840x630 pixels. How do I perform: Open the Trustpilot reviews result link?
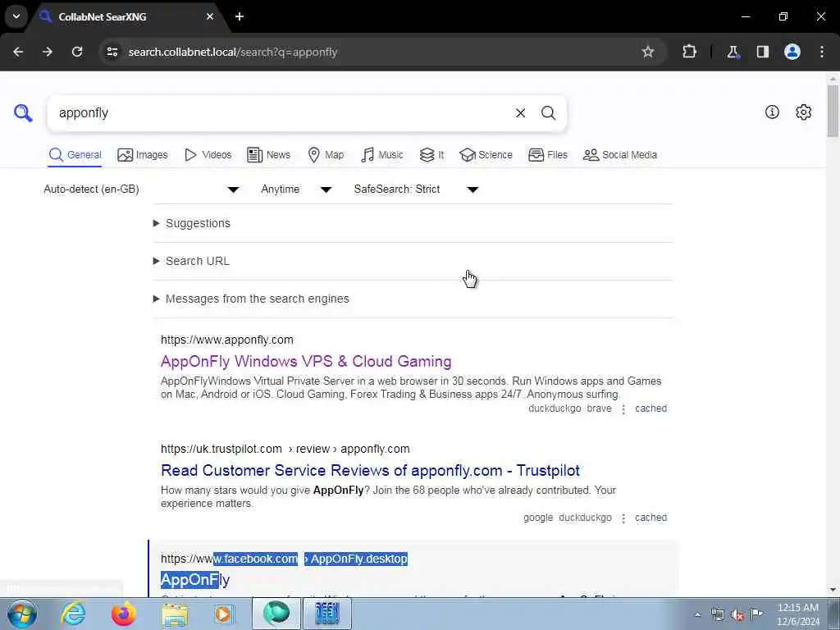[x=370, y=470]
